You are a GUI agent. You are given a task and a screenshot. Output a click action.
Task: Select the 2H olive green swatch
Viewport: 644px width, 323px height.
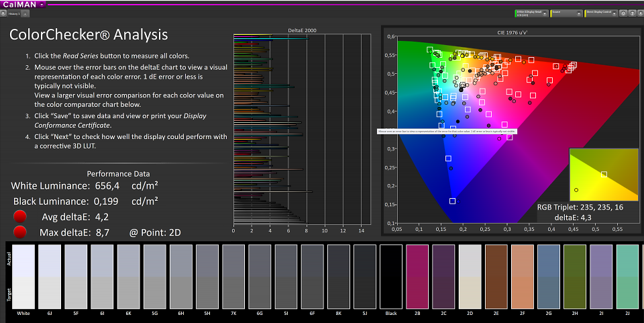pos(575,277)
